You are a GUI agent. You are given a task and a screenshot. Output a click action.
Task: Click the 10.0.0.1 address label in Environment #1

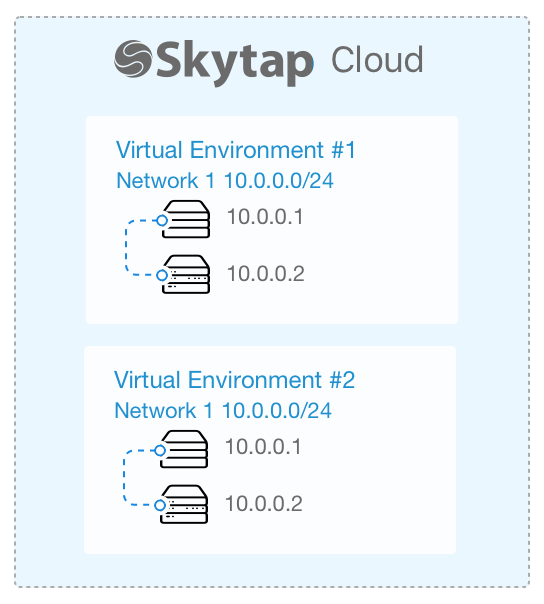pyautogui.click(x=265, y=216)
